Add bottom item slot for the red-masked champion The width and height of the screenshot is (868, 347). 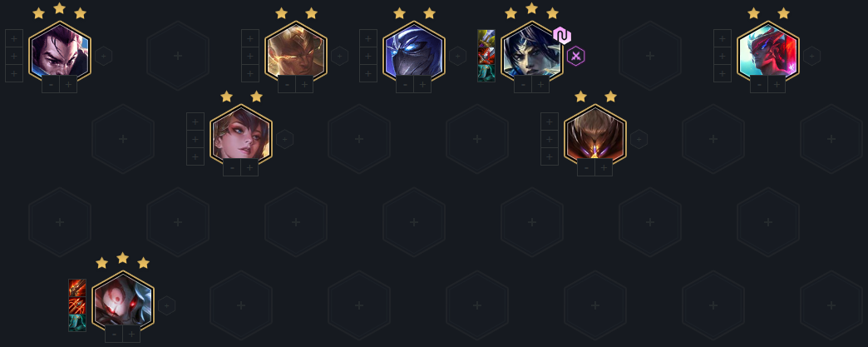723,73
